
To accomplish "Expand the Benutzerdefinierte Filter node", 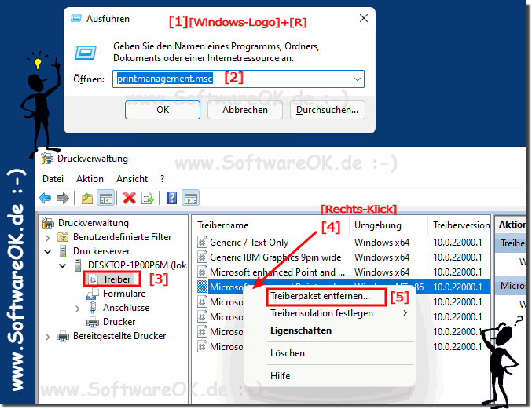I will [47, 238].
